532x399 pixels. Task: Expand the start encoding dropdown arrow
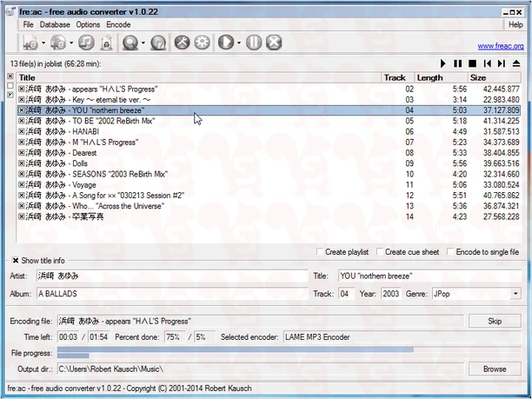tap(238, 43)
